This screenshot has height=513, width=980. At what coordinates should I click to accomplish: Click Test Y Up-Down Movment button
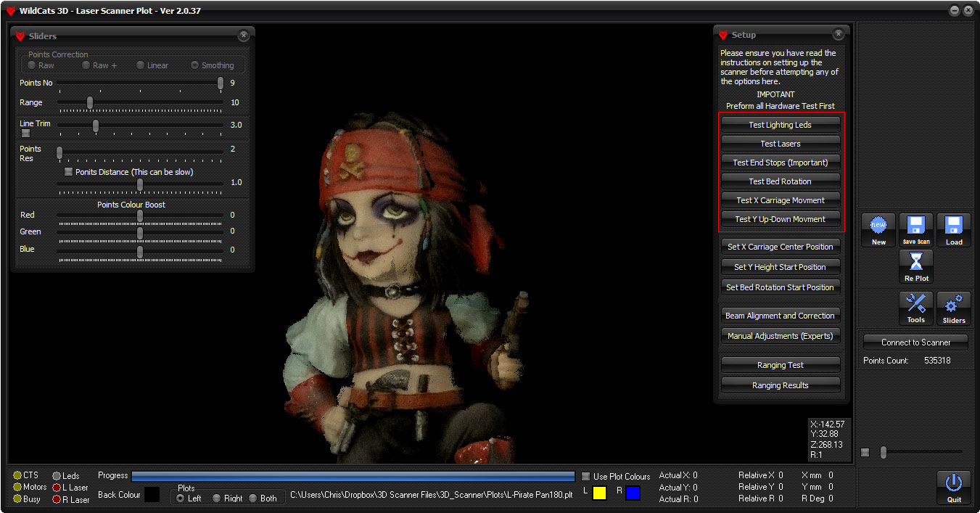(x=781, y=219)
